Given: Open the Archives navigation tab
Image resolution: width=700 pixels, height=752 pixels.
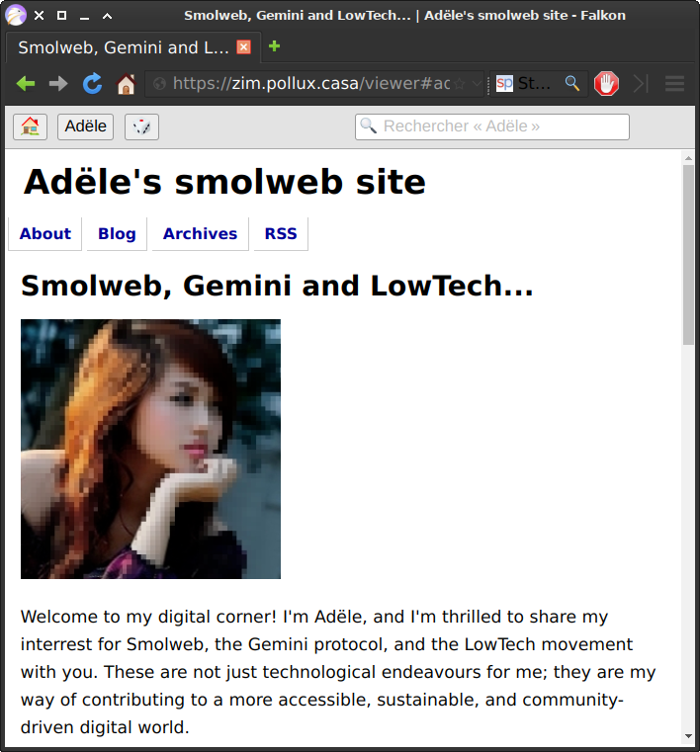Looking at the screenshot, I should (x=200, y=233).
